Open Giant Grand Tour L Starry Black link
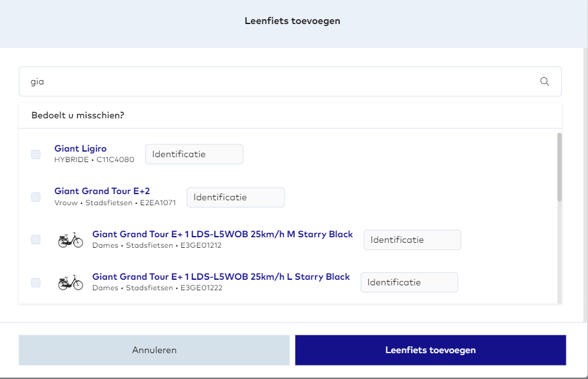Image resolution: width=588 pixels, height=379 pixels. click(x=221, y=277)
